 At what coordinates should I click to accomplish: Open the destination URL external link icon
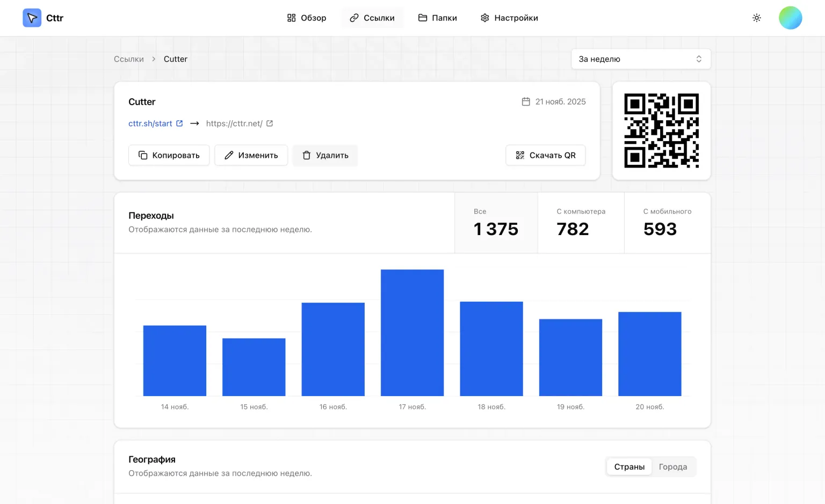tap(270, 123)
